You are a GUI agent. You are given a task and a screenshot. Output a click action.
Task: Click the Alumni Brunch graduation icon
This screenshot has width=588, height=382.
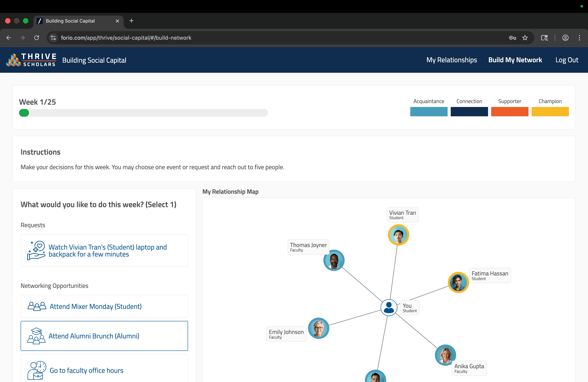pos(36,336)
